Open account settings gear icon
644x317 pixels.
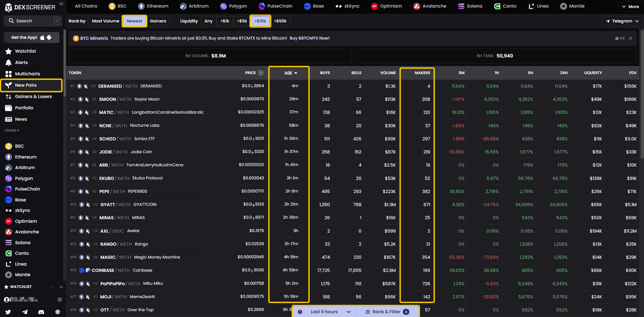coord(60,300)
